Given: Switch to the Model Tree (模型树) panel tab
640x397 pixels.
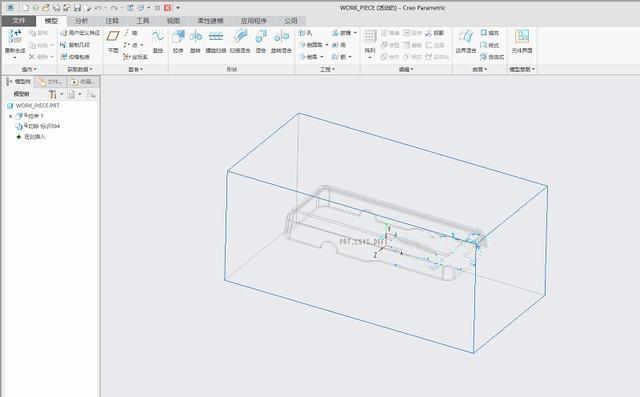Looking at the screenshot, I should point(18,82).
